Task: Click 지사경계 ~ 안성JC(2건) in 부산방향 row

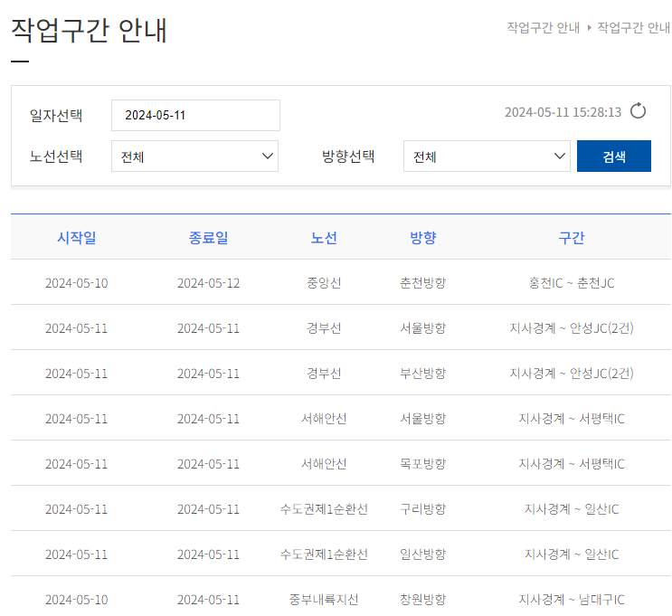Action: 572,374
